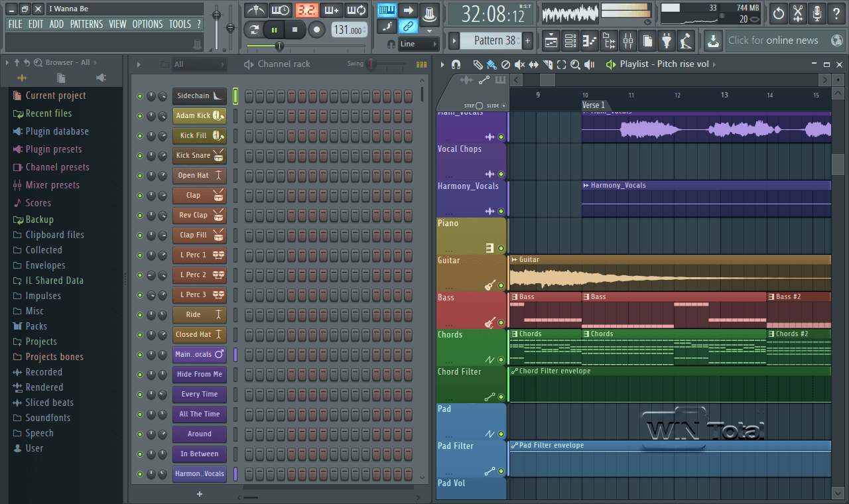849x504 pixels.
Task: Expand the Pattern 38 selector menu
Action: pyautogui.click(x=454, y=41)
